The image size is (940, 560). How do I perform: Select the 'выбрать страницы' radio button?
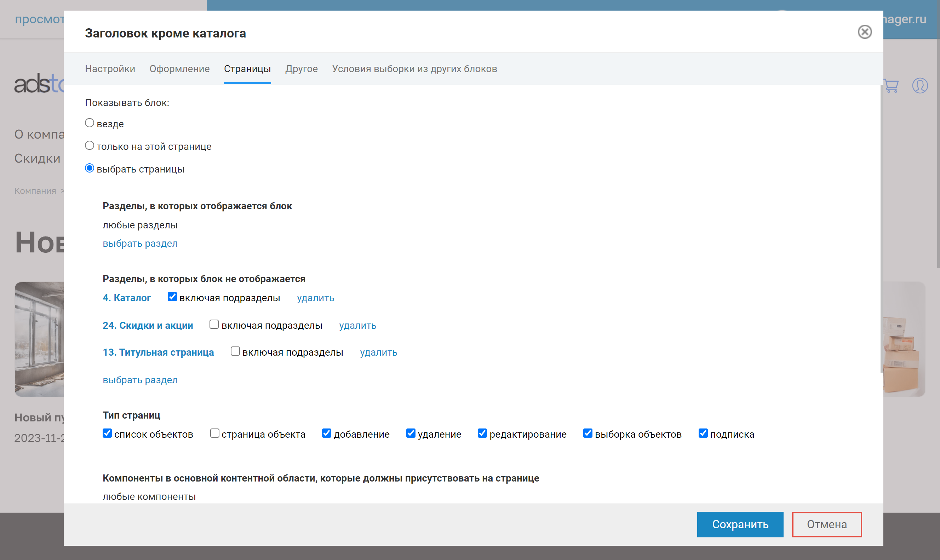89,168
